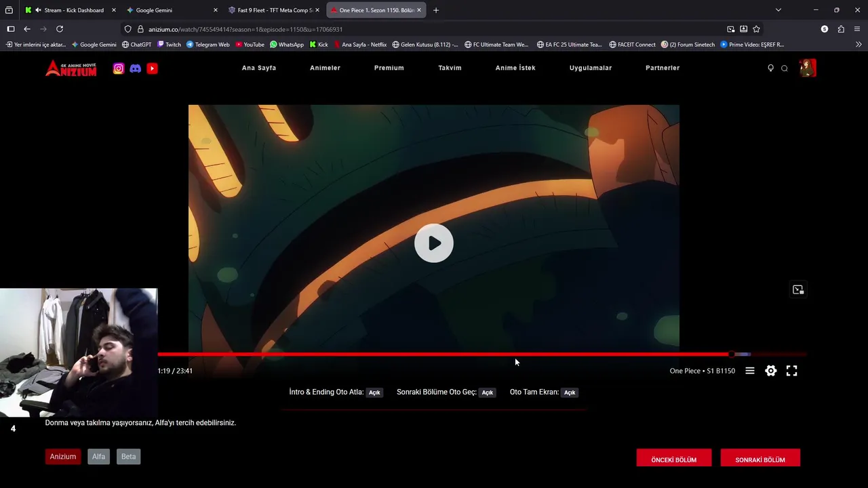This screenshot has width=868, height=488.
Task: Click the picture-in-picture icon right of video
Action: point(798,289)
